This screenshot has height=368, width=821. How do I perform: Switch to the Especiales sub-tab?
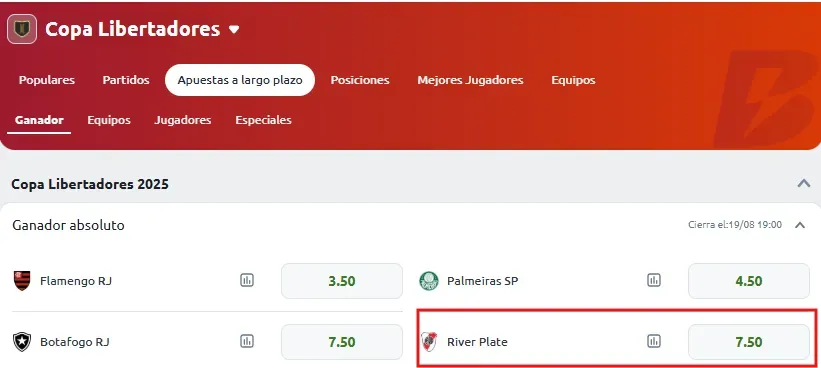(263, 120)
